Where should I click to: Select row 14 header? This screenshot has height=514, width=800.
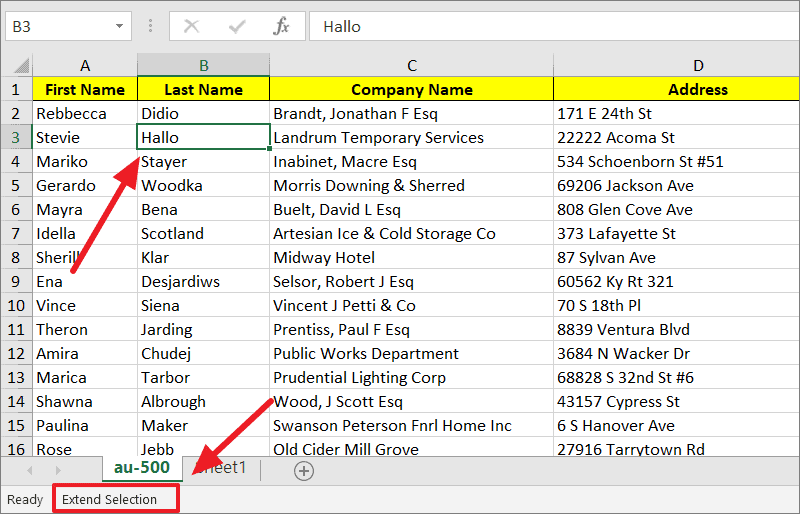point(17,401)
